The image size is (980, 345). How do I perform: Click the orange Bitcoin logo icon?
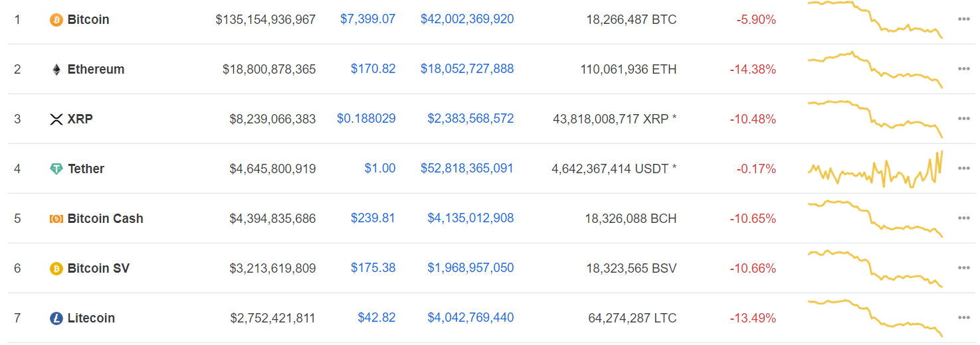[56, 20]
